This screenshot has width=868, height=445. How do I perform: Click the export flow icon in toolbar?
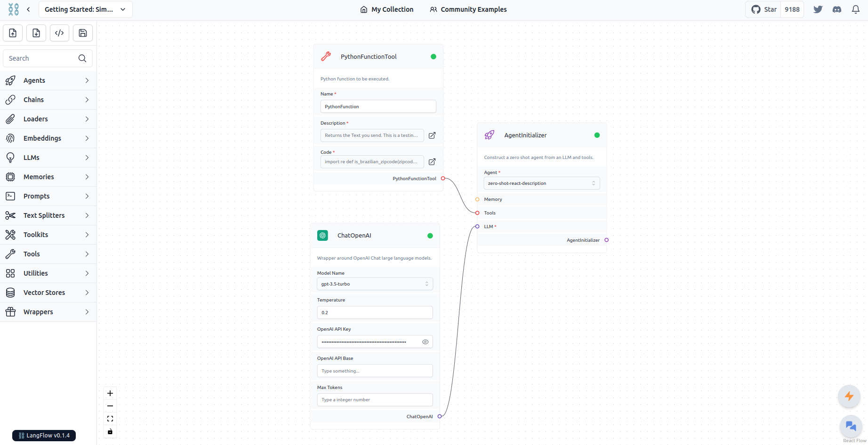[36, 33]
